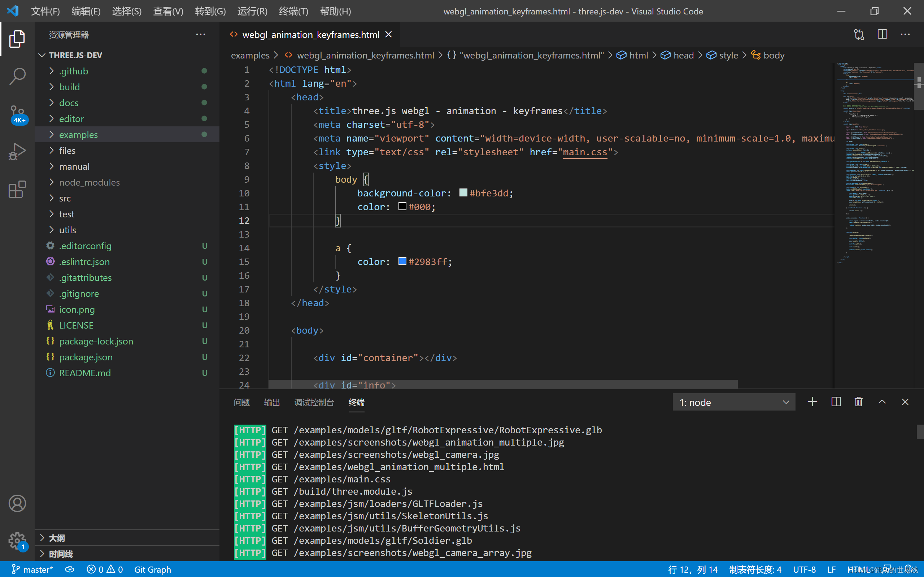
Task: Expand the node_modules folder
Action: [x=127, y=182]
